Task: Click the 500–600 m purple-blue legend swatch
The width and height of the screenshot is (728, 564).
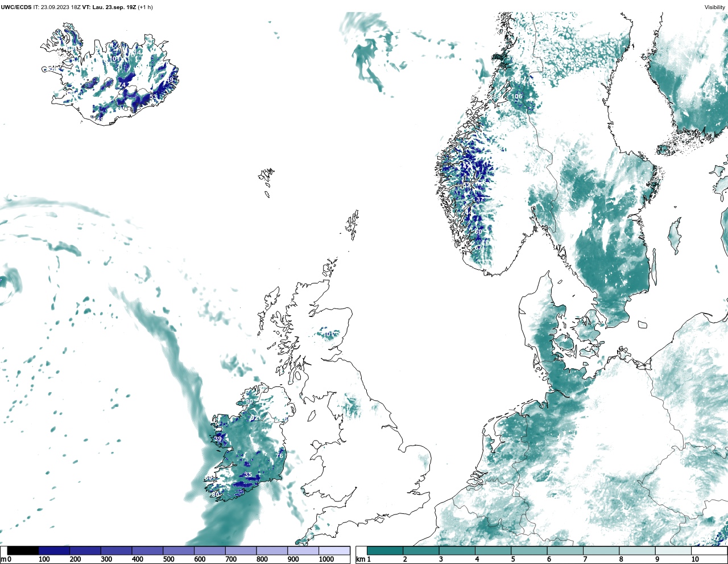Action: click(x=179, y=551)
